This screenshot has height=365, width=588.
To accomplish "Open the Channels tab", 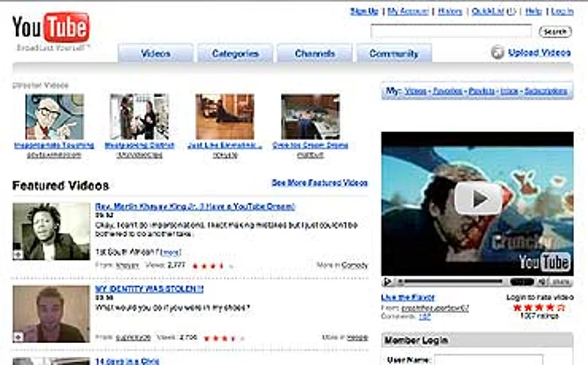I will tap(315, 54).
